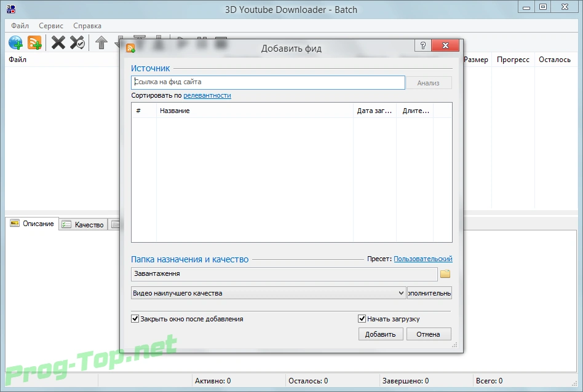Click Активно: 0 in status bar

(x=213, y=381)
